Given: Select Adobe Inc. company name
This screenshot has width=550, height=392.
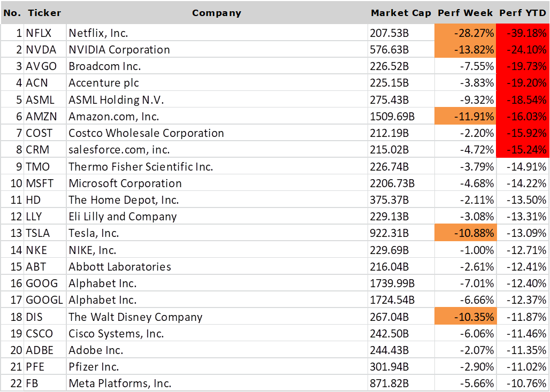Looking at the screenshot, I should tap(96, 350).
